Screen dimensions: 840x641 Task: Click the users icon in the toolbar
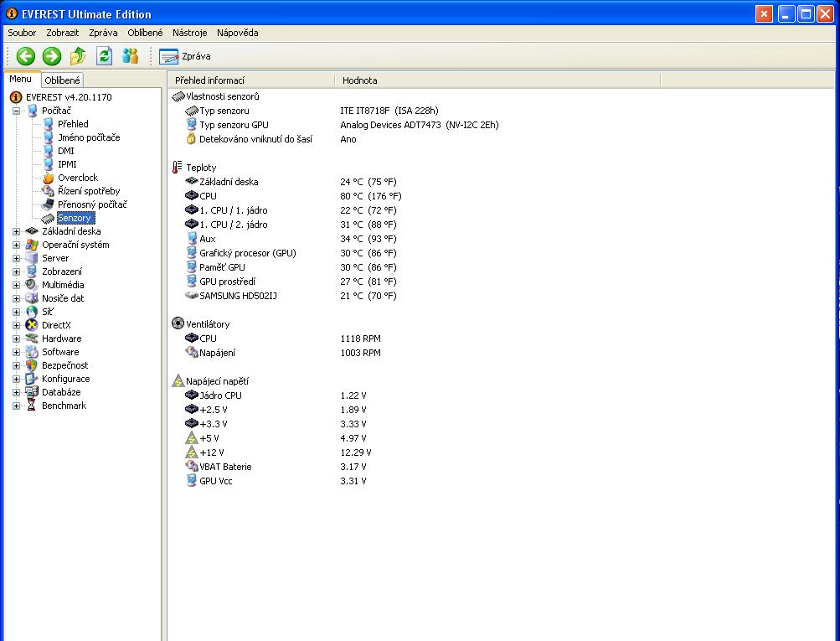tap(130, 56)
